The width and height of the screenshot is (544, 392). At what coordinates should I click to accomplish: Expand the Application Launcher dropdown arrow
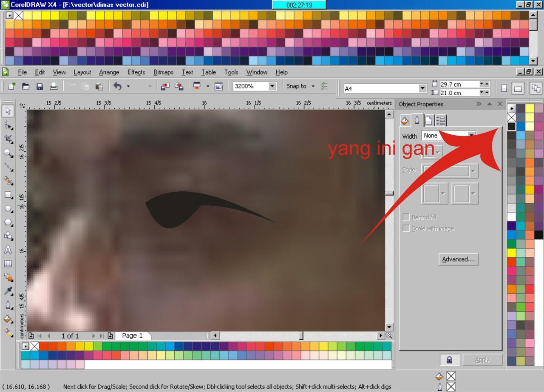[x=208, y=86]
